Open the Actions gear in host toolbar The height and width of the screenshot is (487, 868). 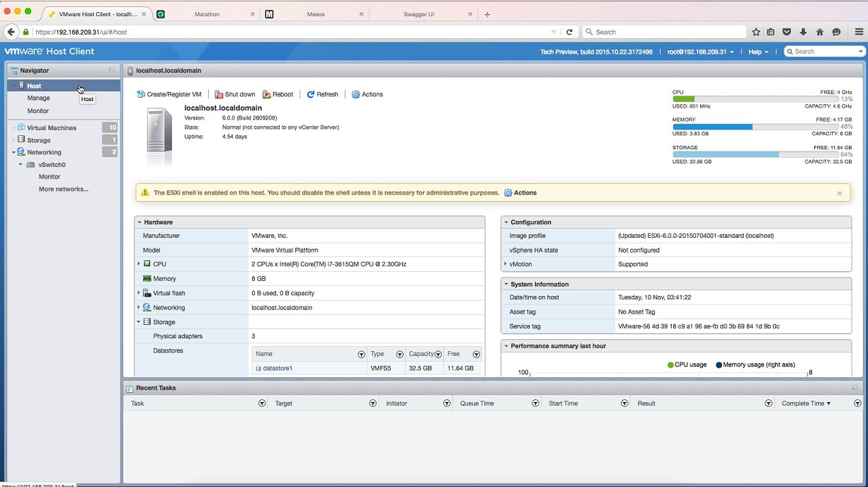point(356,94)
